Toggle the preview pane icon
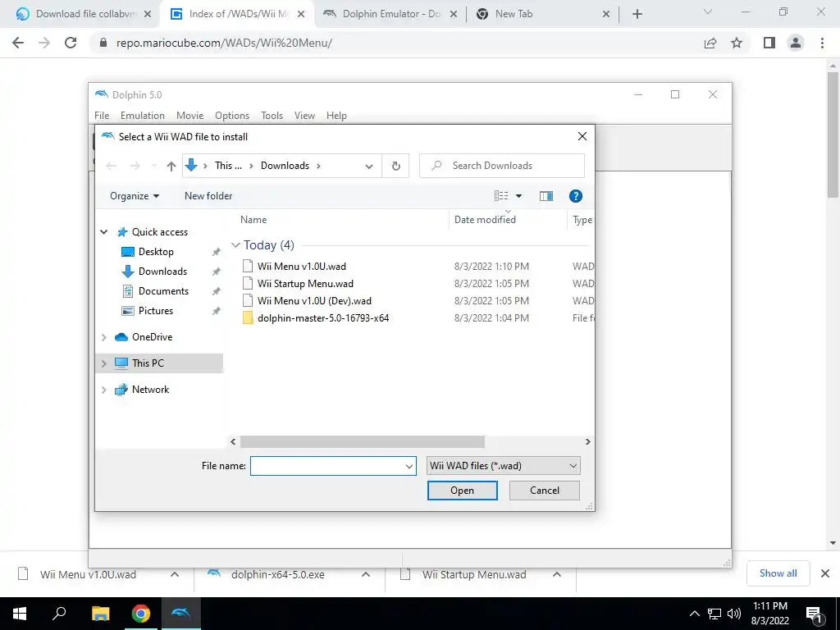 (x=546, y=196)
